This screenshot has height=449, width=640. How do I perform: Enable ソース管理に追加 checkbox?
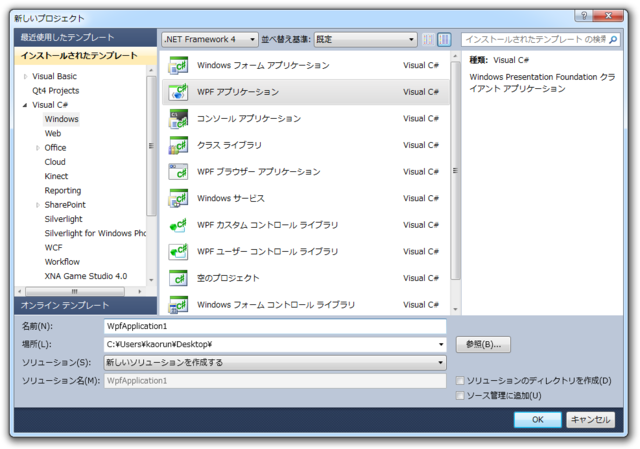point(460,395)
